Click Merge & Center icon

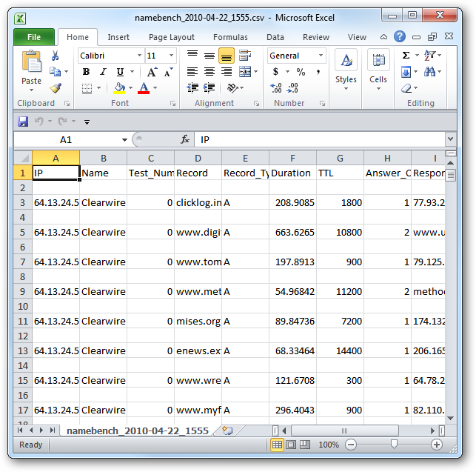245,72
